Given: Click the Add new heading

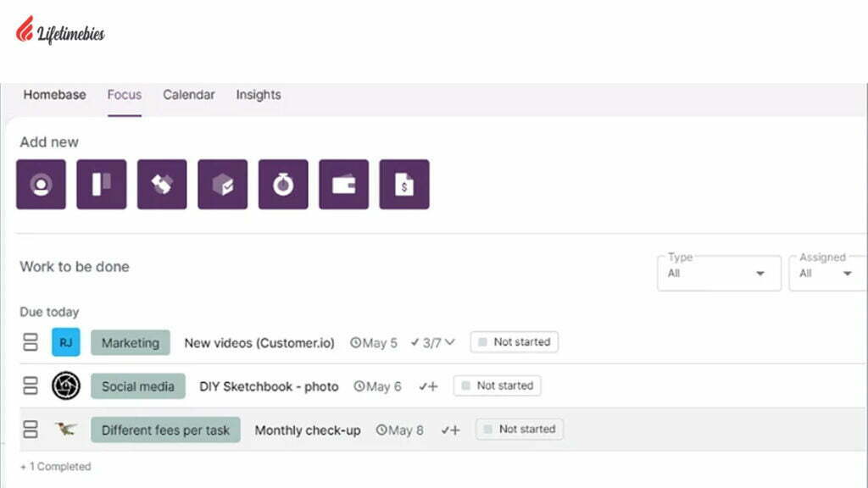Looking at the screenshot, I should 49,142.
